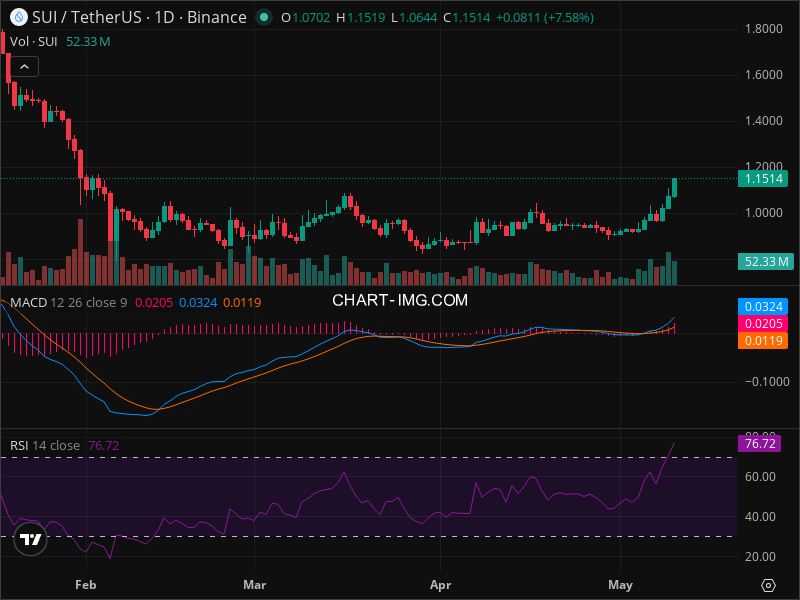The image size is (800, 600).
Task: Select the MACD 12 26 close 9 legend
Action: (x=69, y=303)
